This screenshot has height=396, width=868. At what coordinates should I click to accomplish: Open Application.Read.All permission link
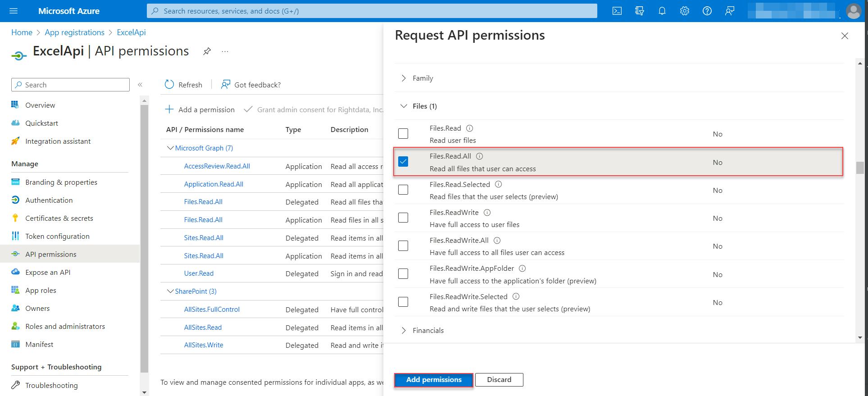(x=214, y=184)
